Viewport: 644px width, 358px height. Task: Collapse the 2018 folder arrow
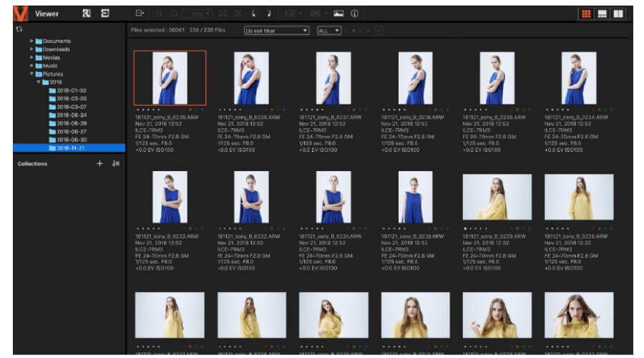(39, 82)
